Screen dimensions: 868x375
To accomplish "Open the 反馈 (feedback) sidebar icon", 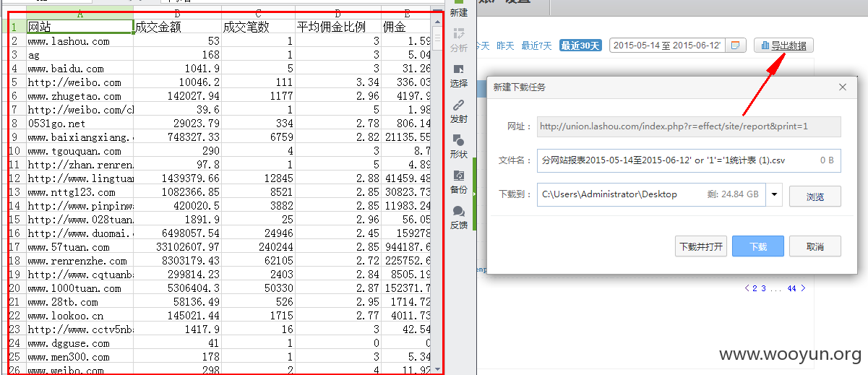I will (x=458, y=217).
